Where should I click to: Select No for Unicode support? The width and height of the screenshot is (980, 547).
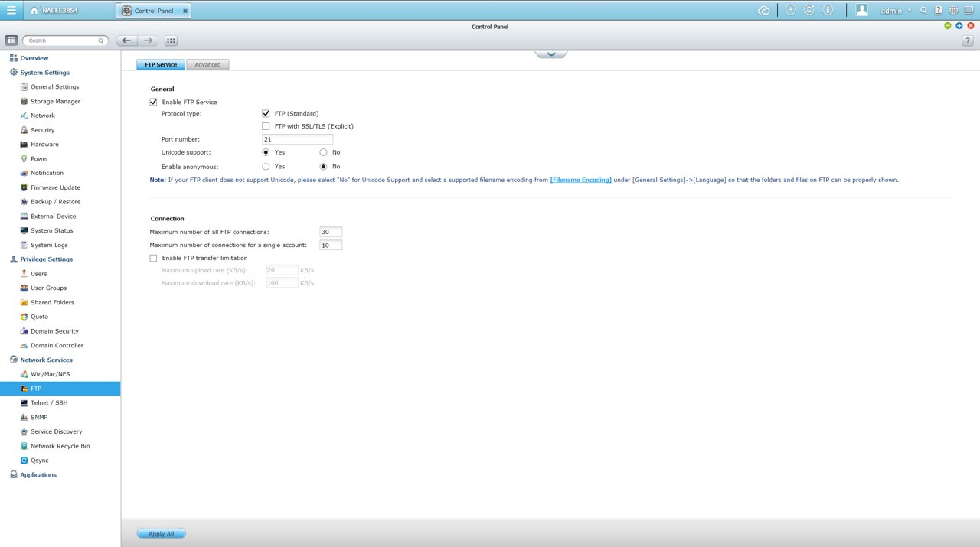(x=323, y=152)
